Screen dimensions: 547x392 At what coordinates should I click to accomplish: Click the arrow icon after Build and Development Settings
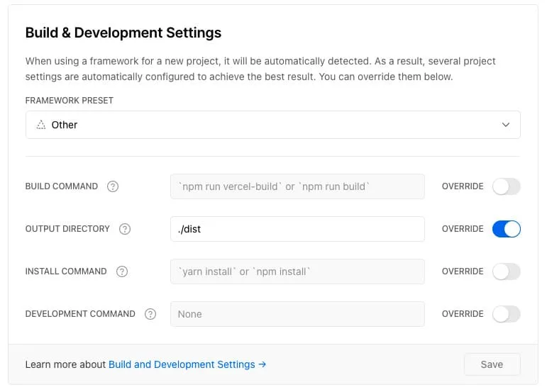tap(263, 364)
